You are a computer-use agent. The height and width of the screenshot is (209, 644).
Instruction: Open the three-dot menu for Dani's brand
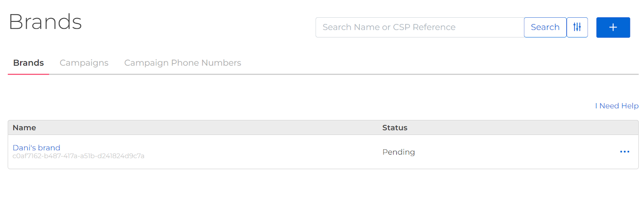coord(624,152)
